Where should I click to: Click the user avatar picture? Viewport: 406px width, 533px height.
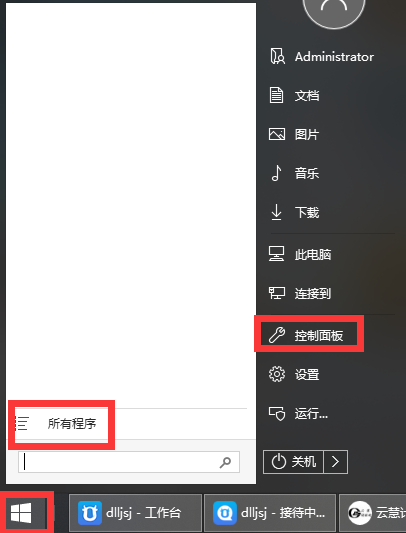click(334, 10)
